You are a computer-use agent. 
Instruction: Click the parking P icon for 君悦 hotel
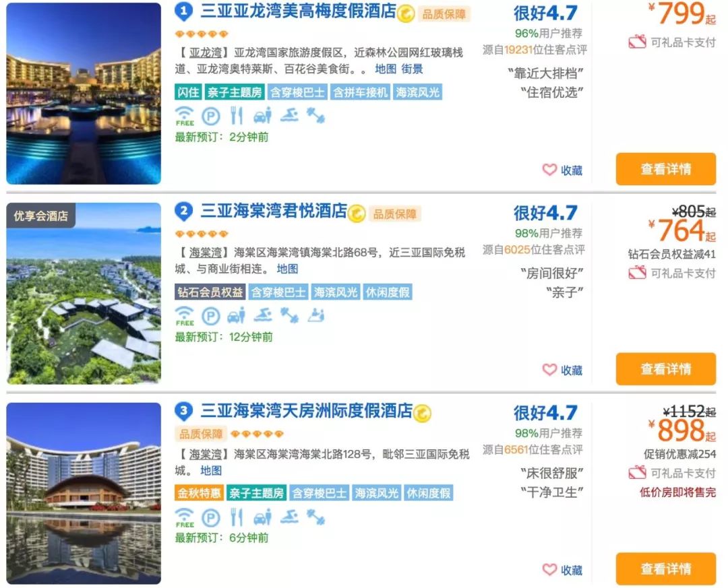210,315
